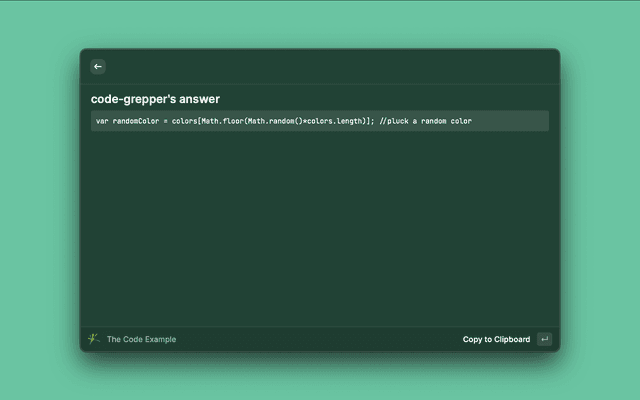
Task: Click 'colors.length' in the snippet
Action: pos(335,121)
